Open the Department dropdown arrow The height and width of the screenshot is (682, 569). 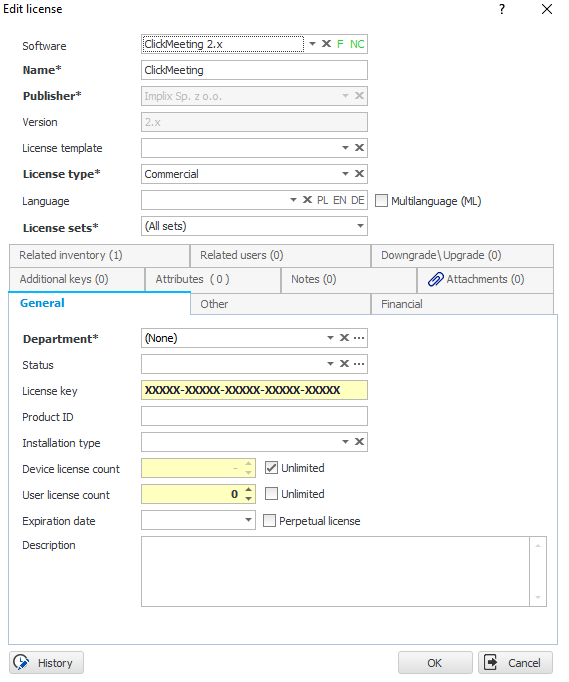pyautogui.click(x=331, y=338)
